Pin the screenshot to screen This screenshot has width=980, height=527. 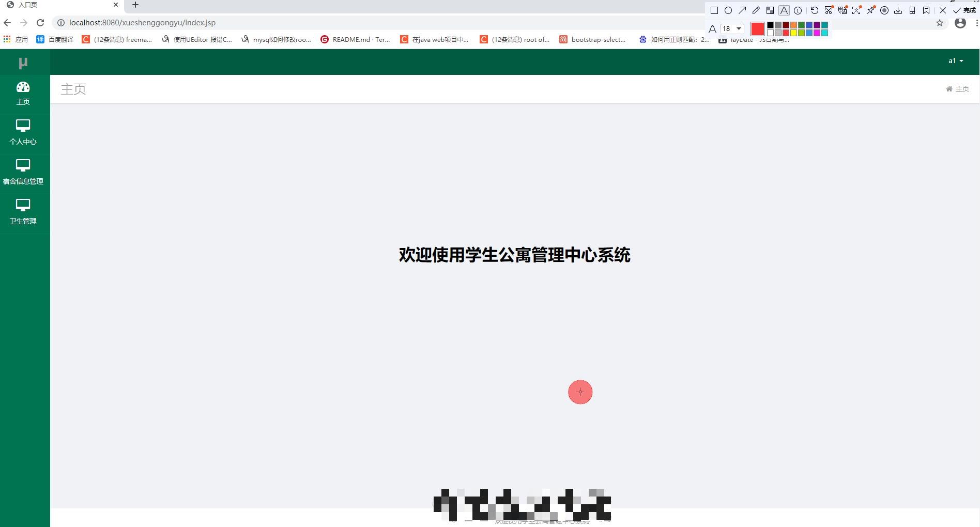coord(871,10)
